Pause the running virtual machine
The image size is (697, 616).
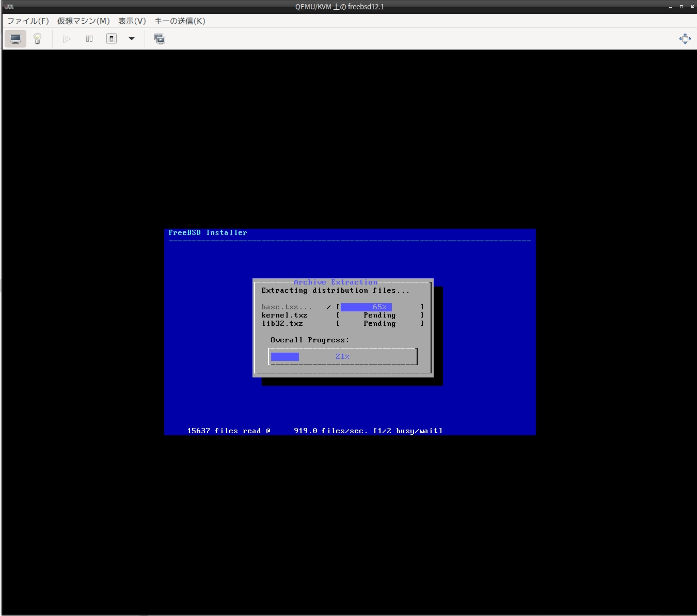coord(89,39)
